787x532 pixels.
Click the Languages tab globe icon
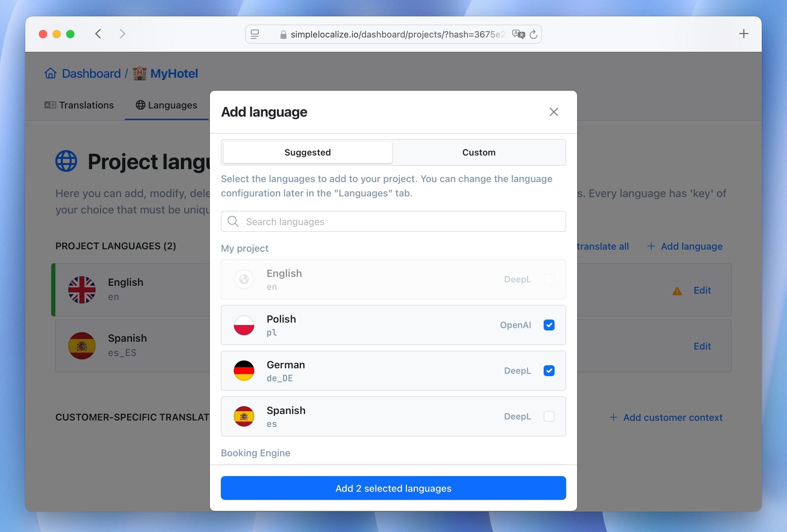point(140,105)
